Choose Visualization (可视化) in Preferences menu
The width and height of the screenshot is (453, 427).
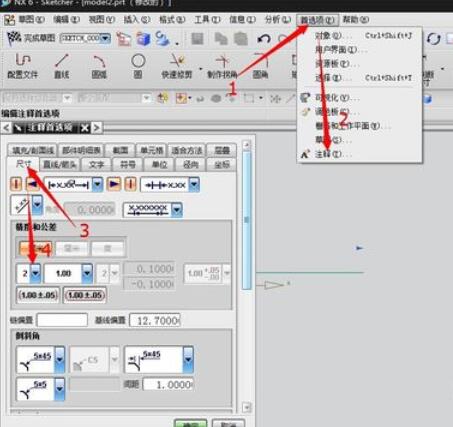click(x=360, y=98)
